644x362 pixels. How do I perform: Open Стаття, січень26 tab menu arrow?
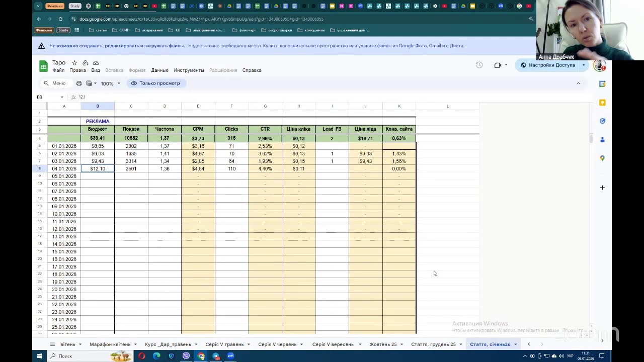515,344
